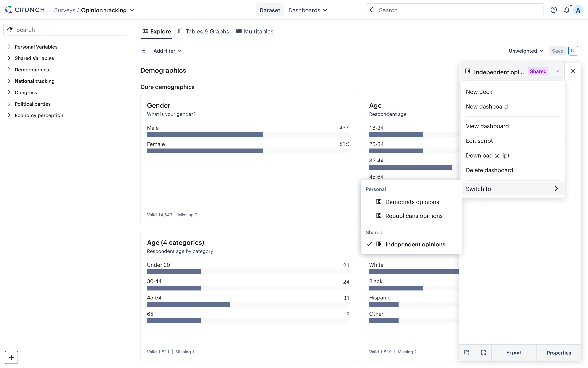Switch to the Tables & Graphs tab
This screenshot has width=588, height=368.
point(204,31)
